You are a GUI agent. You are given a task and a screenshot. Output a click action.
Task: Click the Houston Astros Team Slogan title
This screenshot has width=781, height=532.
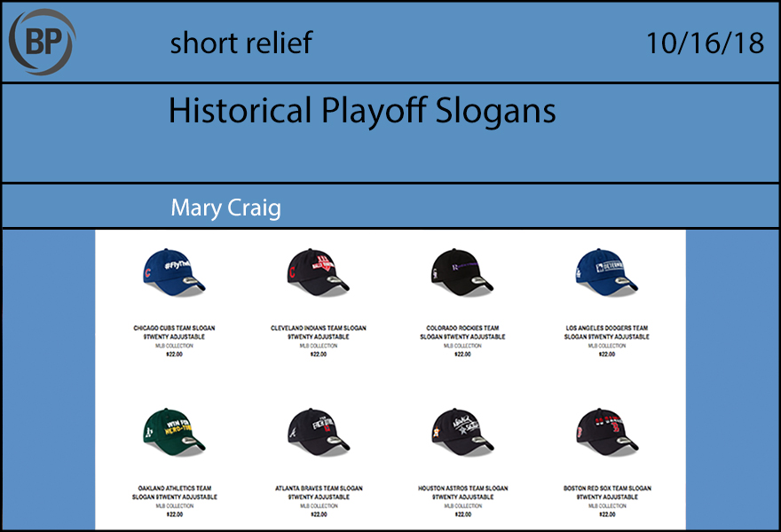[x=461, y=492]
